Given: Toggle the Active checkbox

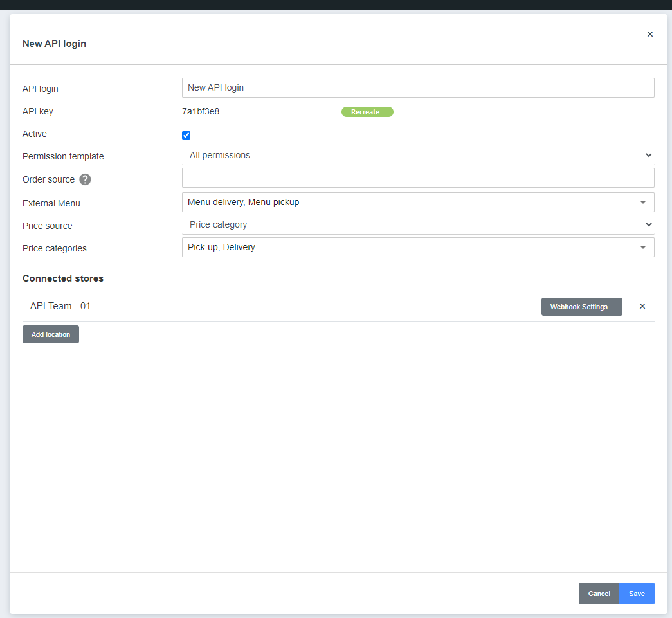Looking at the screenshot, I should pyautogui.click(x=186, y=135).
